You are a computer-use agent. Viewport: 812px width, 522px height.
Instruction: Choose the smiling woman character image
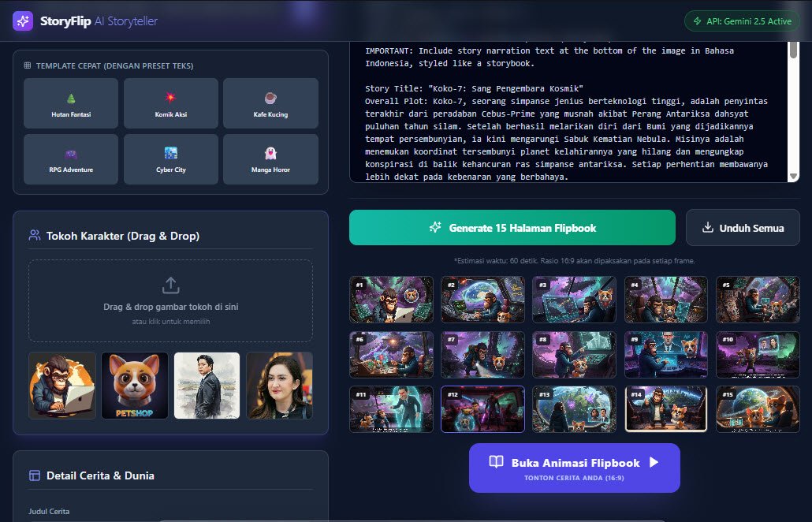pos(280,386)
